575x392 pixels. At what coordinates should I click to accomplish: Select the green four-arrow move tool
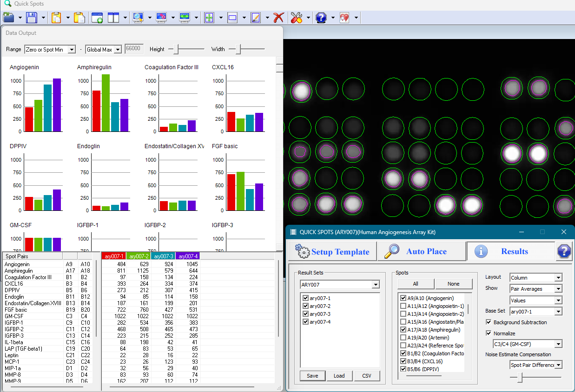point(209,18)
